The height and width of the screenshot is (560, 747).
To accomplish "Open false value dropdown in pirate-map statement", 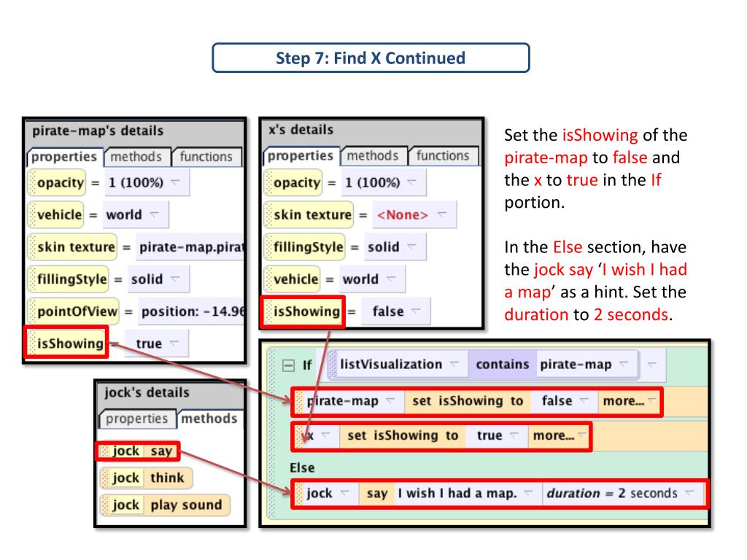I will pos(565,401).
